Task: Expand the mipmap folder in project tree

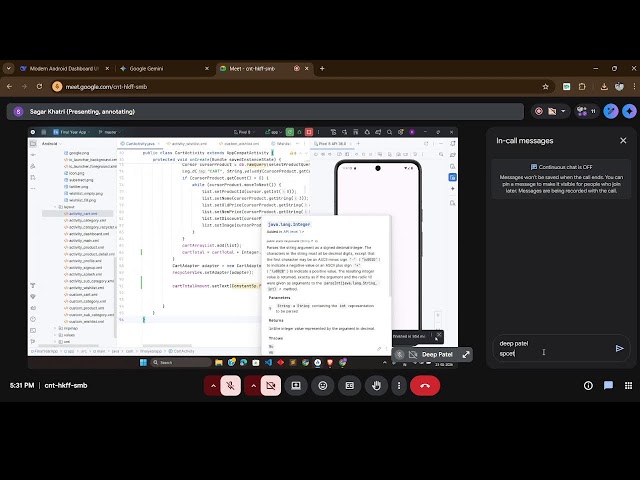Action: point(56,328)
